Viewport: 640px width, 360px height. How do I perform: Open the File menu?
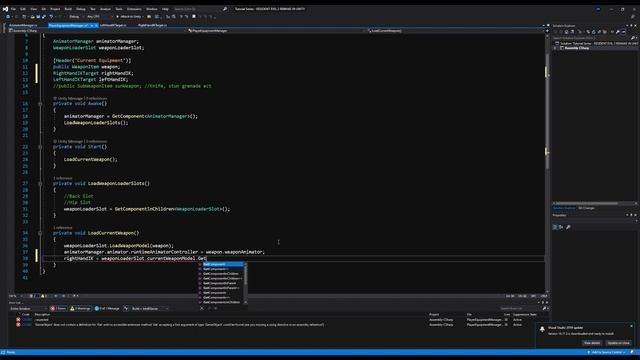tap(13, 9)
